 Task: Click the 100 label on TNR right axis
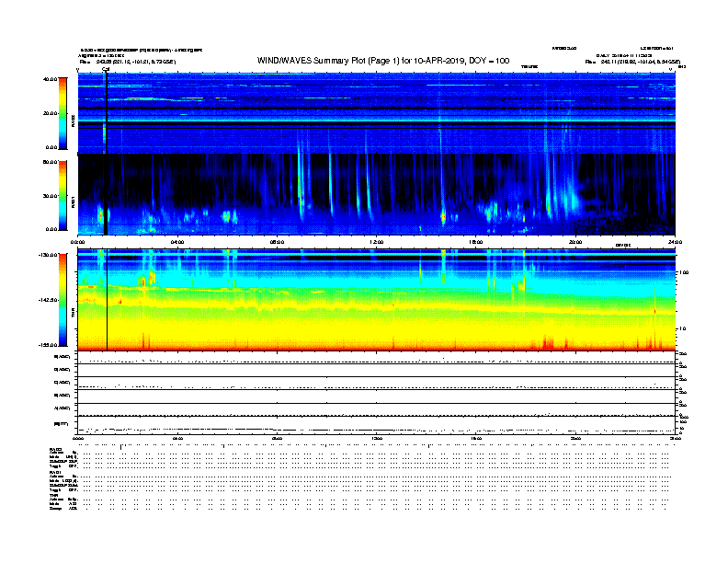coord(684,272)
